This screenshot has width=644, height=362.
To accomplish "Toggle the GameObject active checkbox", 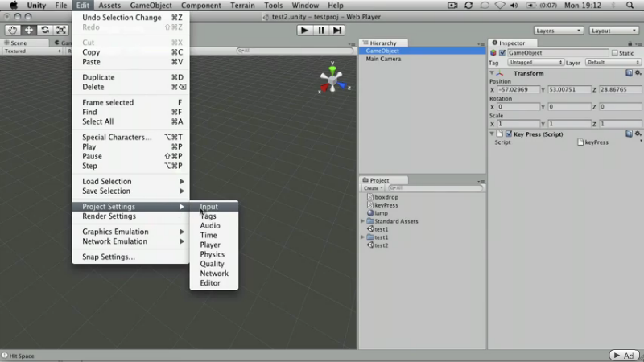I will (502, 53).
